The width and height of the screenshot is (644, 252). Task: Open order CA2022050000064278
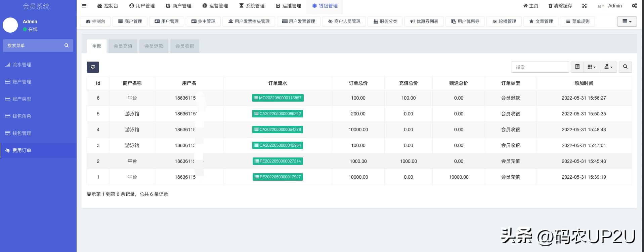click(278, 130)
